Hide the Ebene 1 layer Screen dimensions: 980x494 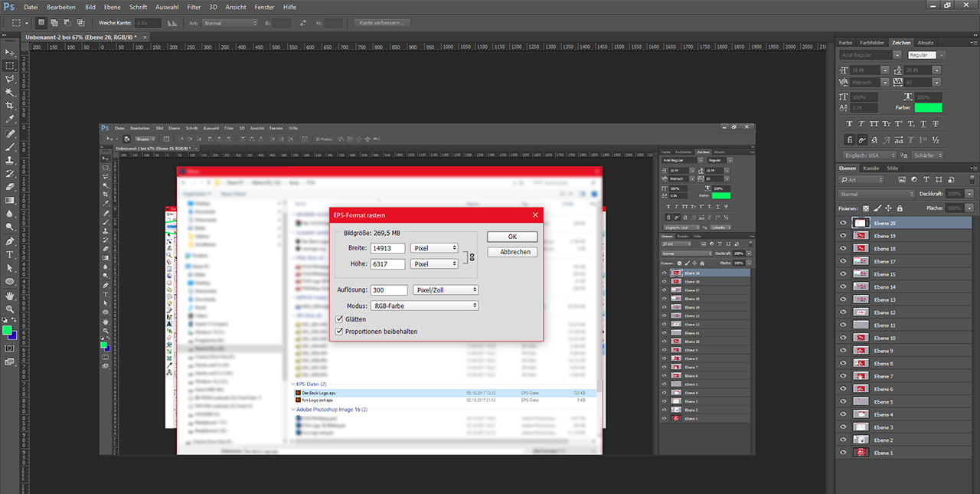pyautogui.click(x=843, y=453)
